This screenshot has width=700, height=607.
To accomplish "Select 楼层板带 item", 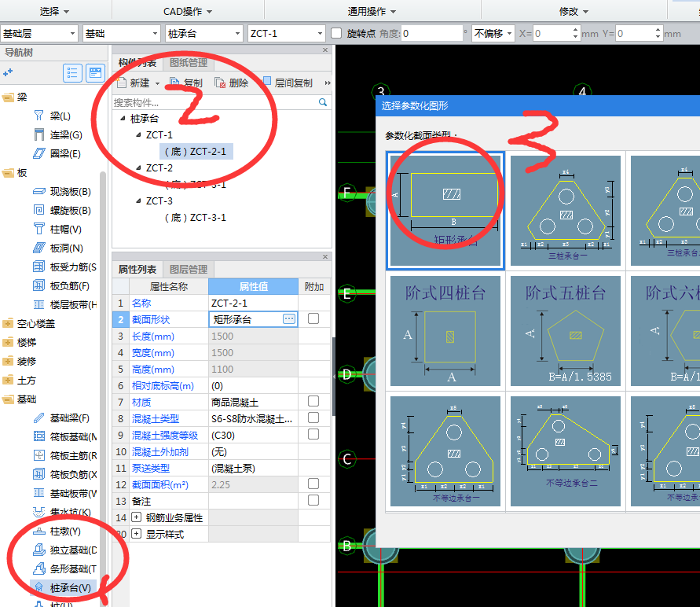I will pos(64,304).
